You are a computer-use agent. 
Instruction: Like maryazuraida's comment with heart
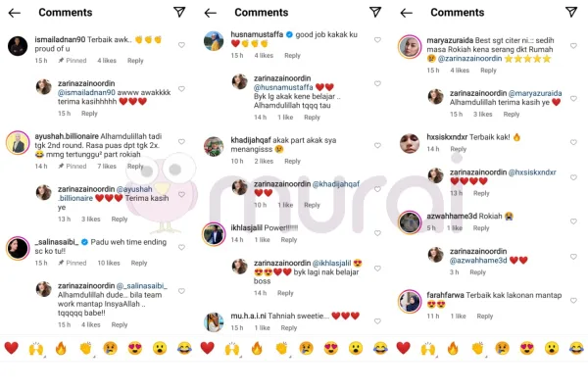[x=573, y=46]
